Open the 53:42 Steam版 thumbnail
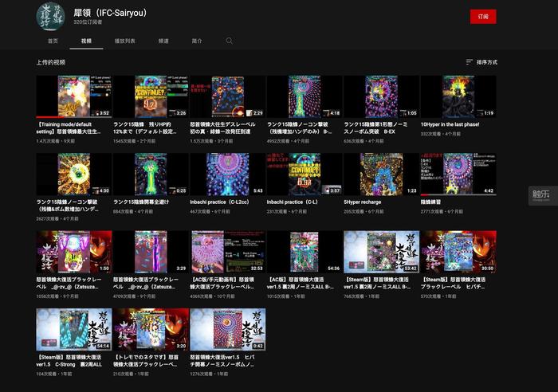Screen dimensions: 558x392 click(x=382, y=252)
